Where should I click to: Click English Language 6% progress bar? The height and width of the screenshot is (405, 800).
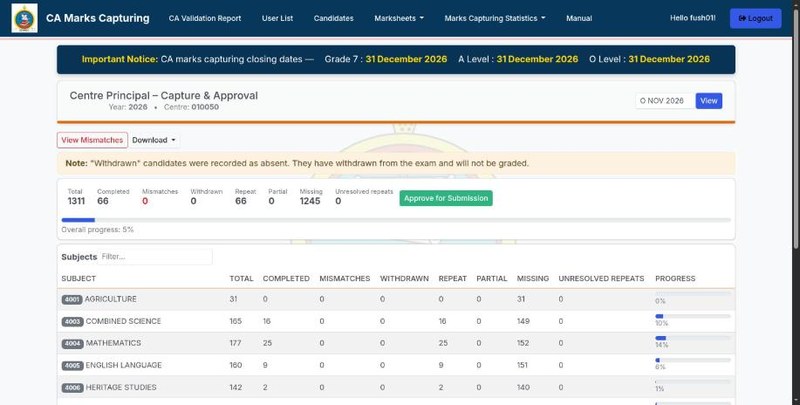point(693,360)
